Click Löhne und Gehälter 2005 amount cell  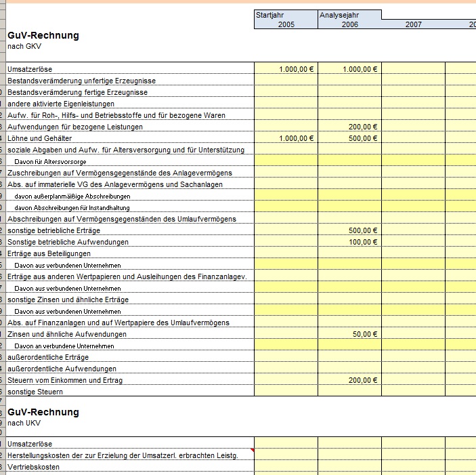point(286,138)
